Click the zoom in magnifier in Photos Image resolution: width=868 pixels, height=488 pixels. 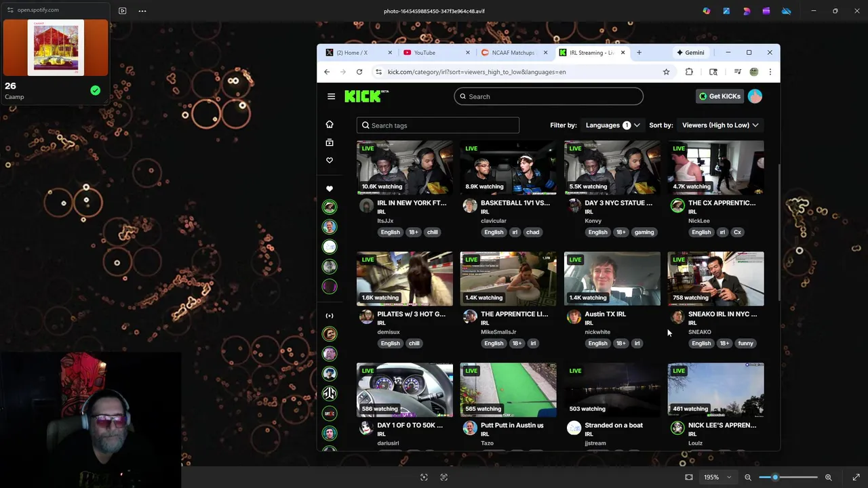(x=828, y=477)
